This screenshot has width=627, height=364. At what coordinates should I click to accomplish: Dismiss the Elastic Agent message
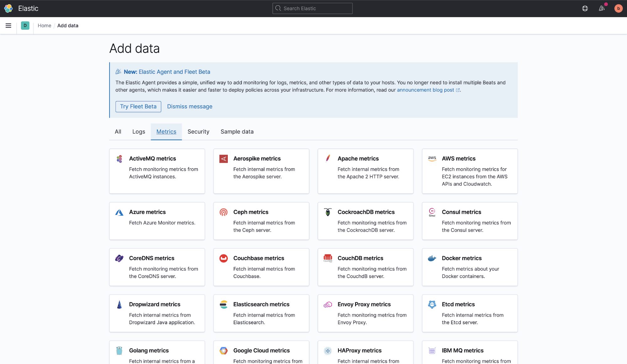pyautogui.click(x=189, y=106)
